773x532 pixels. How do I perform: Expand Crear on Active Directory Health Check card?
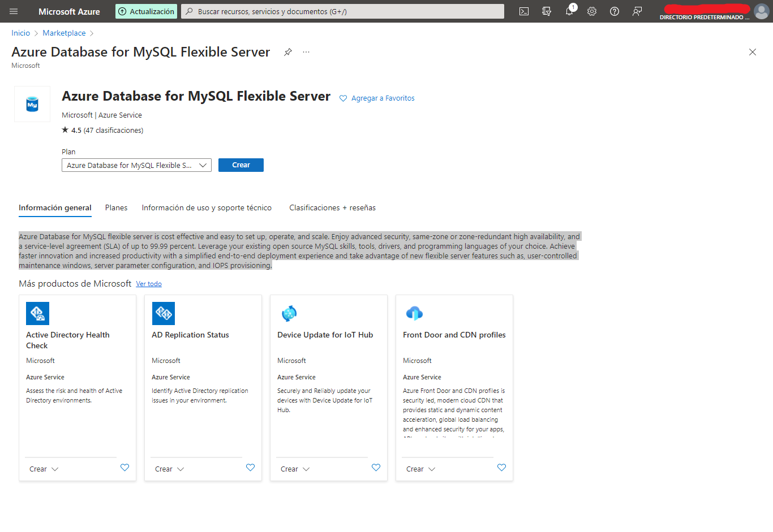tap(44, 469)
